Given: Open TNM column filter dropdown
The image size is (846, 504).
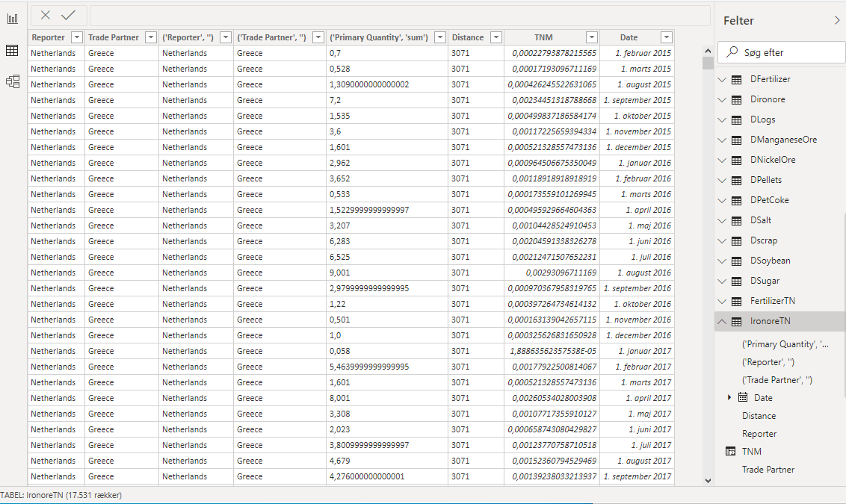Looking at the screenshot, I should [592, 37].
